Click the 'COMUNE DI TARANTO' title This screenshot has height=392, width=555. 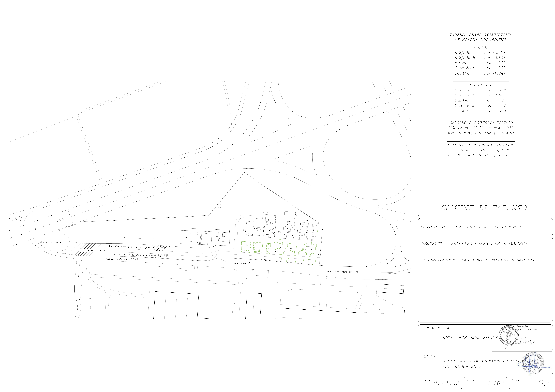pos(484,208)
